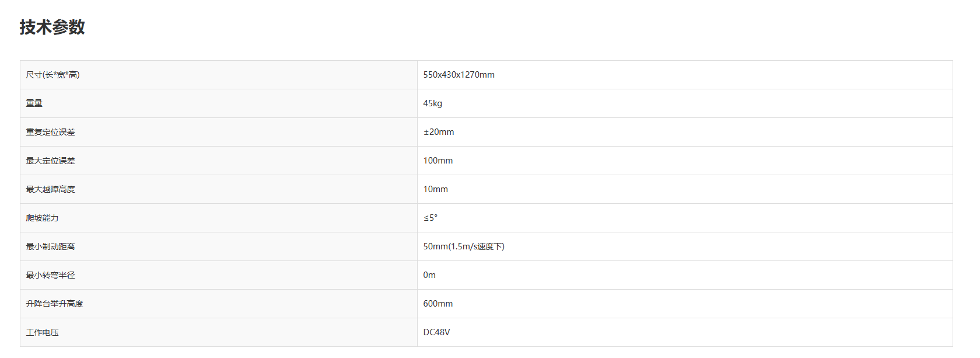
Task: Click the 最小制动距离 label
Action: 51,246
